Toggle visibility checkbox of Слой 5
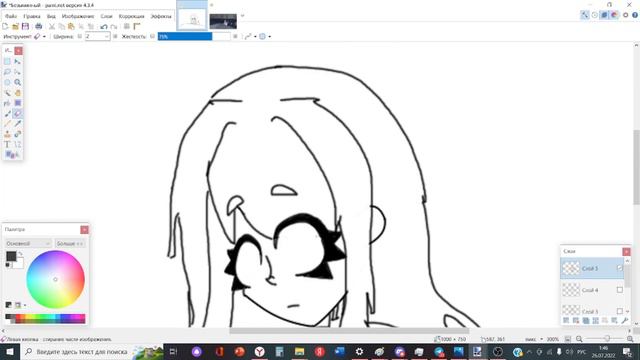This screenshot has width=640, height=360. pyautogui.click(x=620, y=268)
